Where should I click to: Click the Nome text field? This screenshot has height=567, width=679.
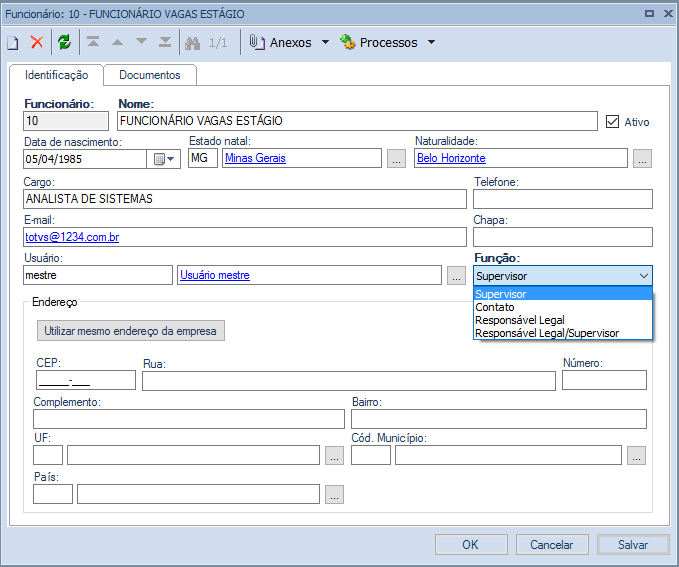click(x=357, y=121)
